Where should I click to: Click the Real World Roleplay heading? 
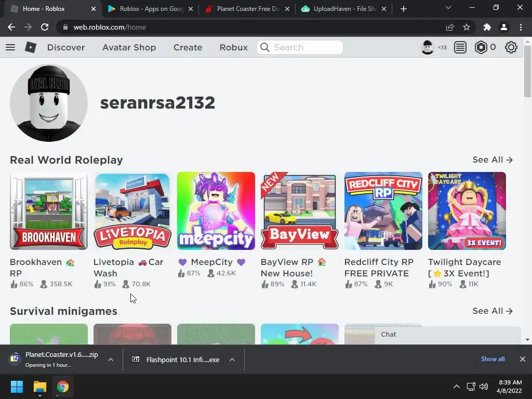66,160
